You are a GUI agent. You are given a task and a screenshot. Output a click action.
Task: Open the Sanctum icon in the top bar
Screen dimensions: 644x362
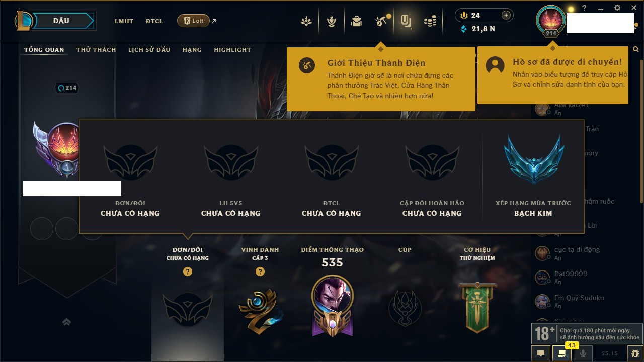click(406, 21)
